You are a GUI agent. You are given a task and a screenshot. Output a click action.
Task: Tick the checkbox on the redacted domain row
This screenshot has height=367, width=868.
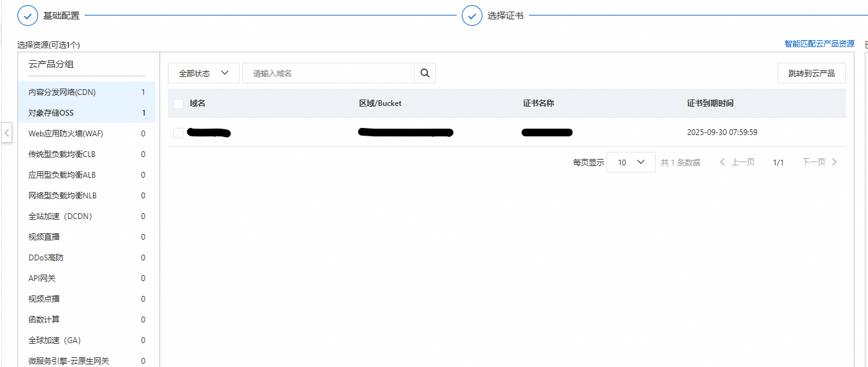click(178, 133)
